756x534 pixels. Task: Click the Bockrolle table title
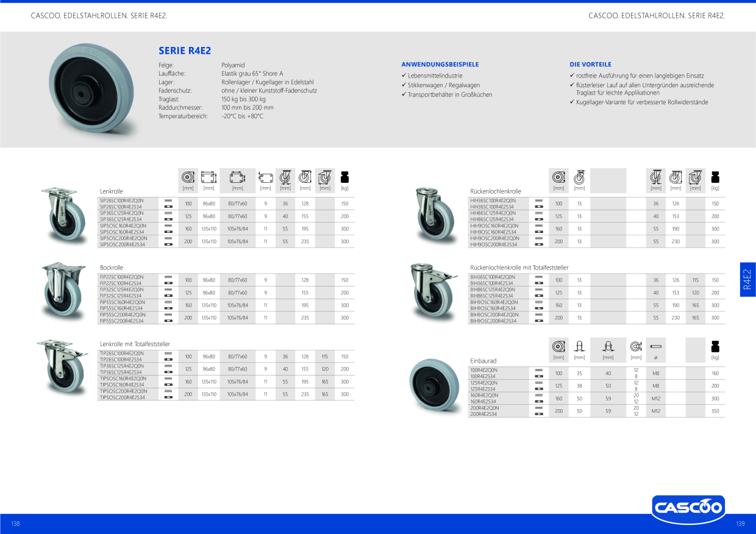[x=112, y=268]
